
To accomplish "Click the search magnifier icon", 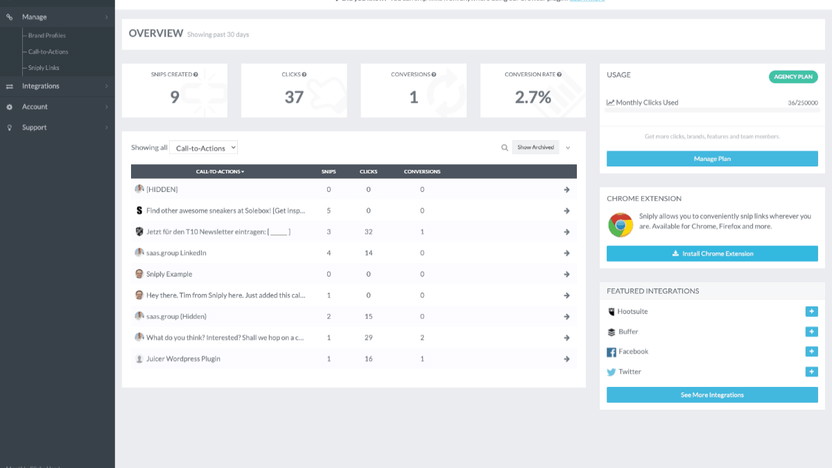I will click(x=505, y=148).
